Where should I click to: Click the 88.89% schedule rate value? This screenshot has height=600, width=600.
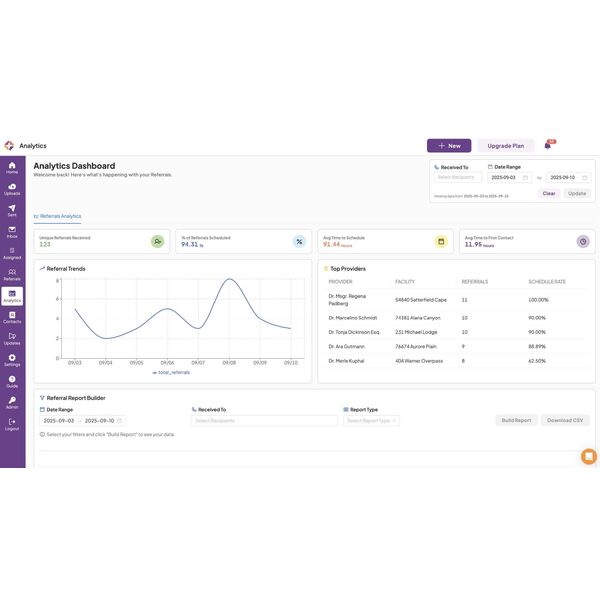point(537,346)
